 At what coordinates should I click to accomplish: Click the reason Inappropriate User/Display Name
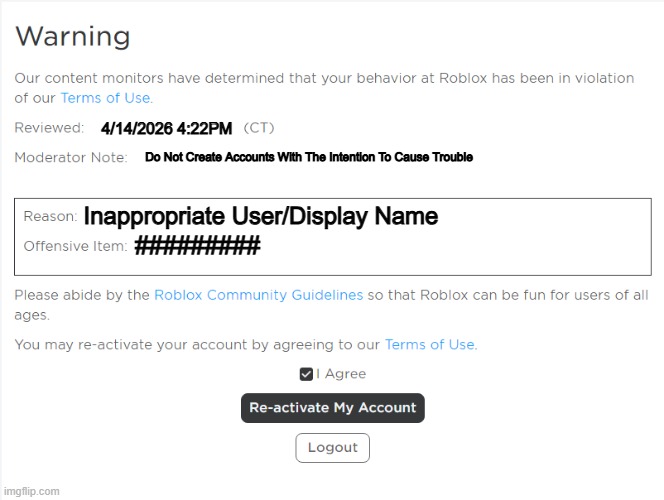coord(261,216)
